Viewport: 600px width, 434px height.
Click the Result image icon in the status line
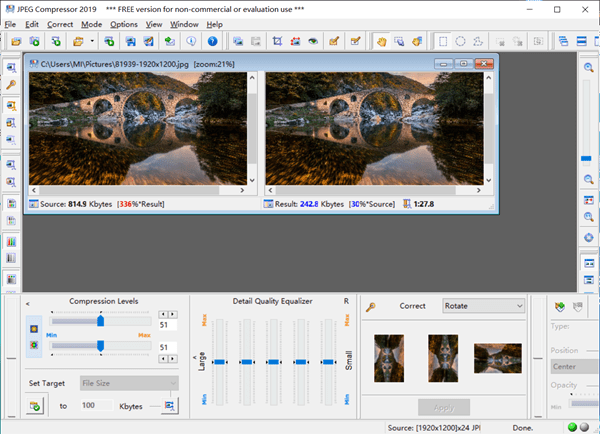268,204
